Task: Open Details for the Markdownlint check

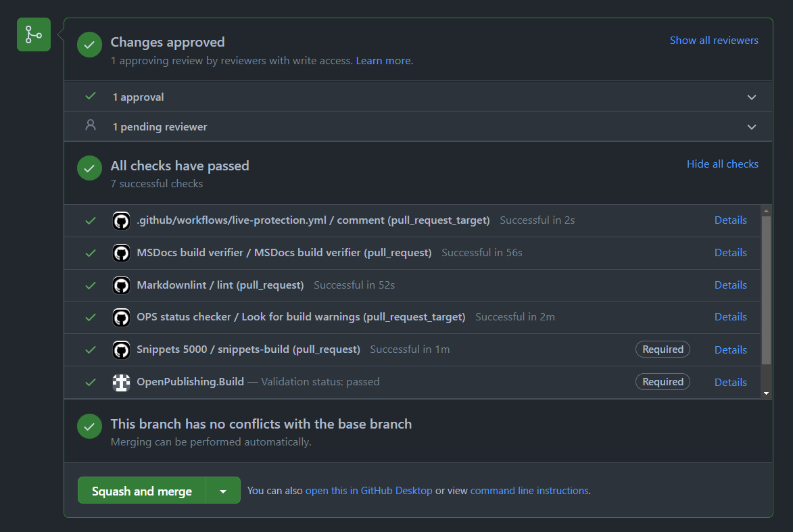Action: [731, 285]
